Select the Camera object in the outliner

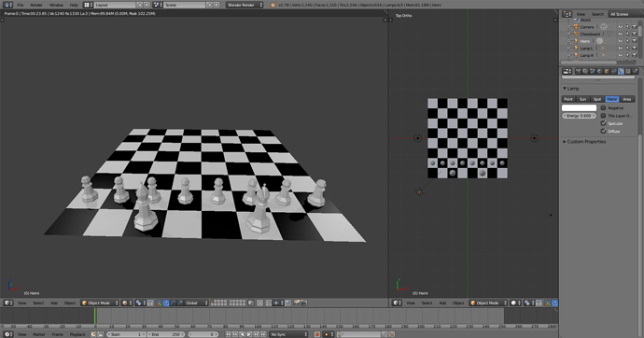[x=587, y=27]
